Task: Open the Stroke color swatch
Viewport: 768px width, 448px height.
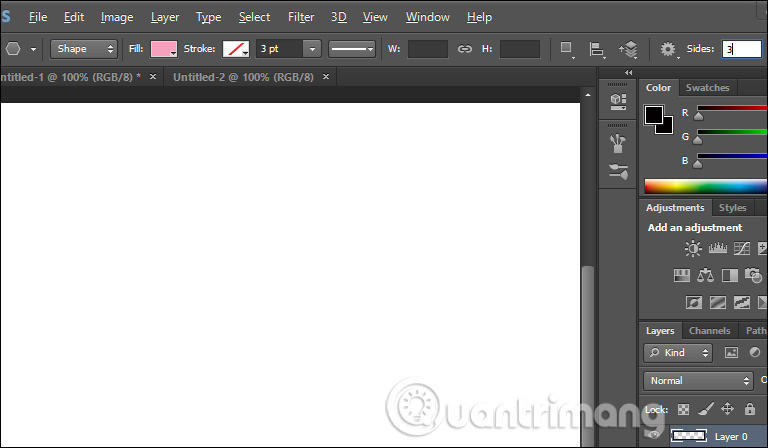Action: [x=236, y=49]
